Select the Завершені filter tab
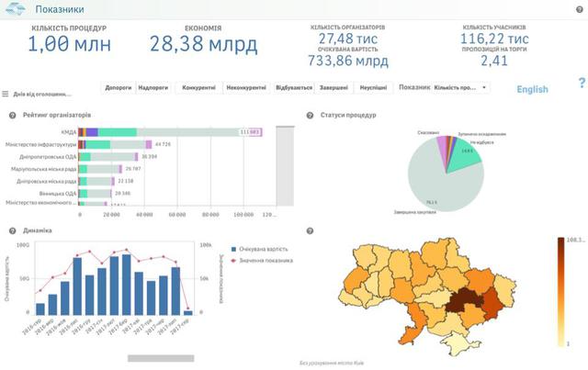 [334, 87]
